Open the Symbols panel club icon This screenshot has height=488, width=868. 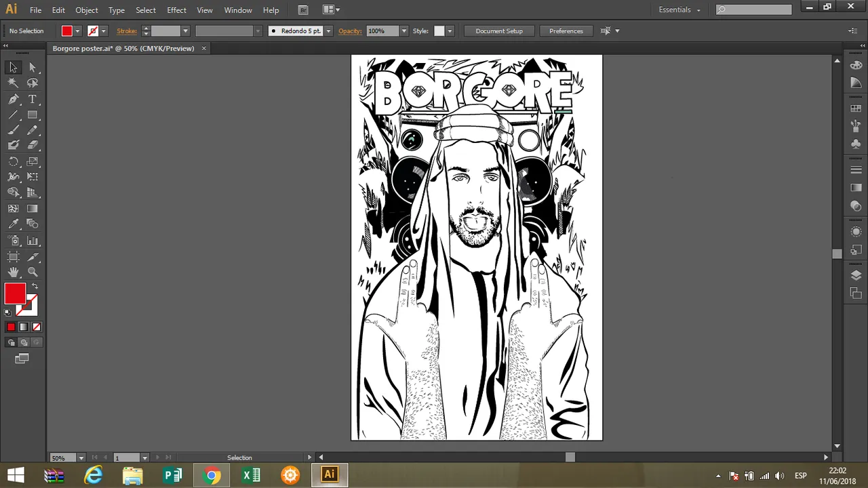point(856,144)
